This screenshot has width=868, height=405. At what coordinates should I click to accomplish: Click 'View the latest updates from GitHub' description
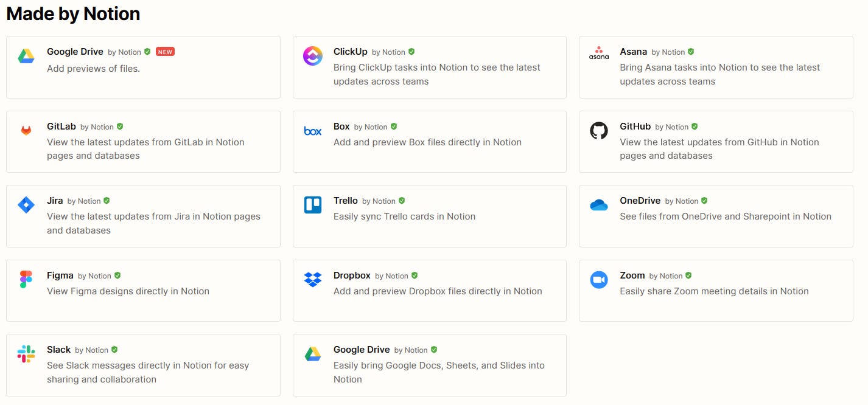click(x=719, y=149)
